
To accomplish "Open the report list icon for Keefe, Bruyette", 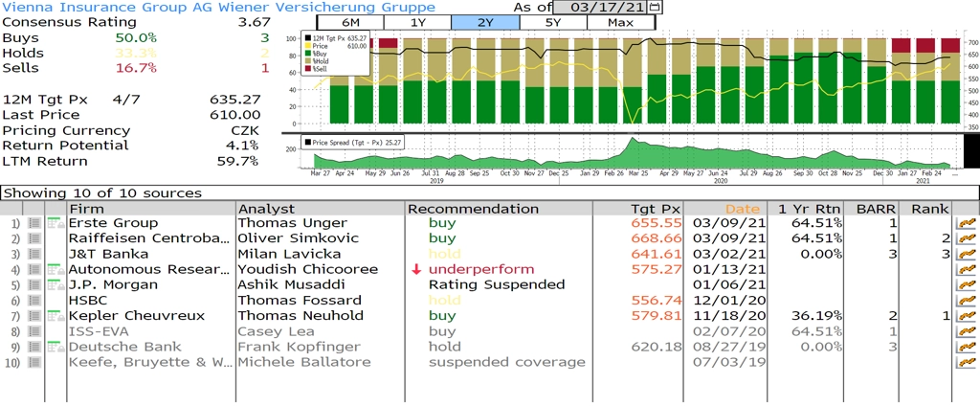I will pos(34,362).
